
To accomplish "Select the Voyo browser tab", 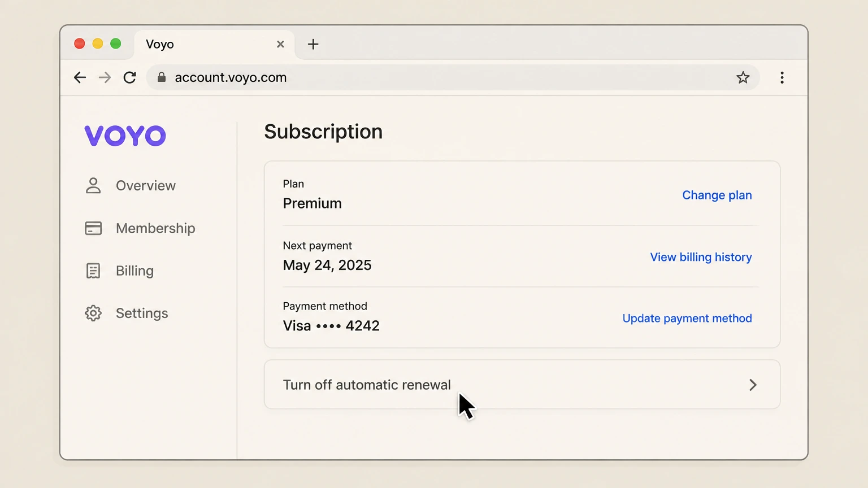I will 215,44.
